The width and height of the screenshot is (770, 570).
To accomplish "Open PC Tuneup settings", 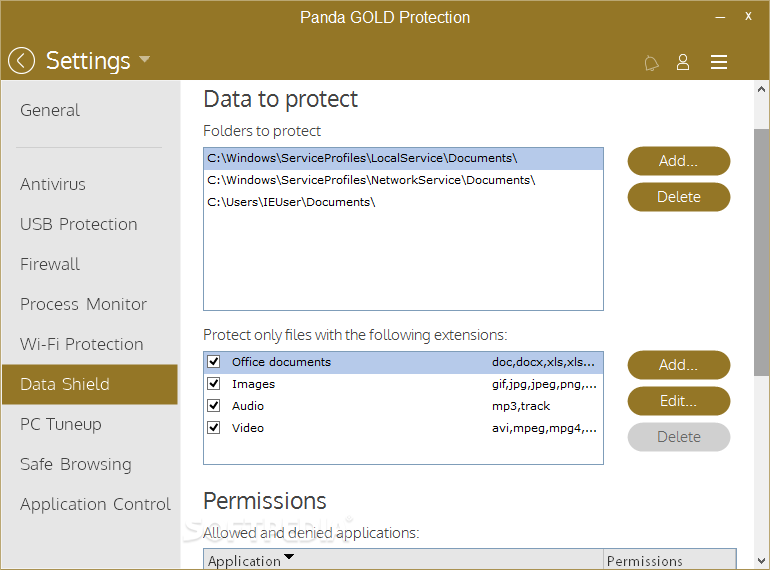I will [60, 424].
